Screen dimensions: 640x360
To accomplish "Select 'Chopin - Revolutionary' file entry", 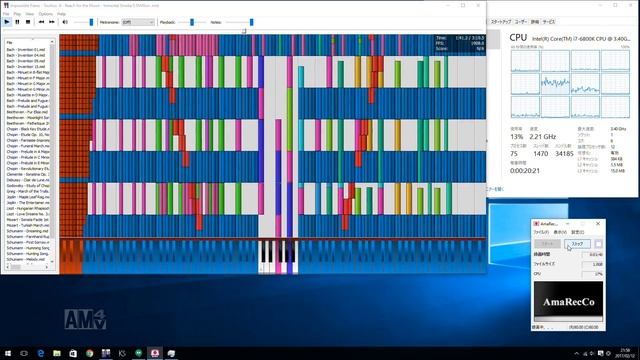I will [x=27, y=169].
